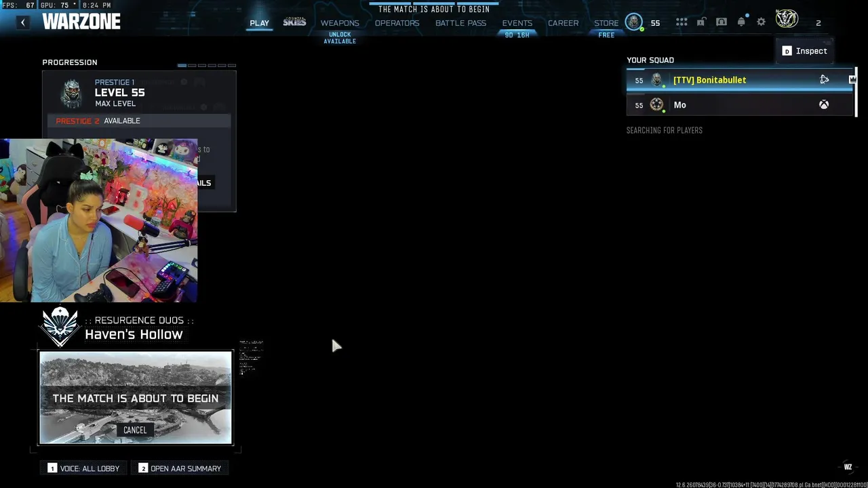Click the Inspect button

click(805, 51)
